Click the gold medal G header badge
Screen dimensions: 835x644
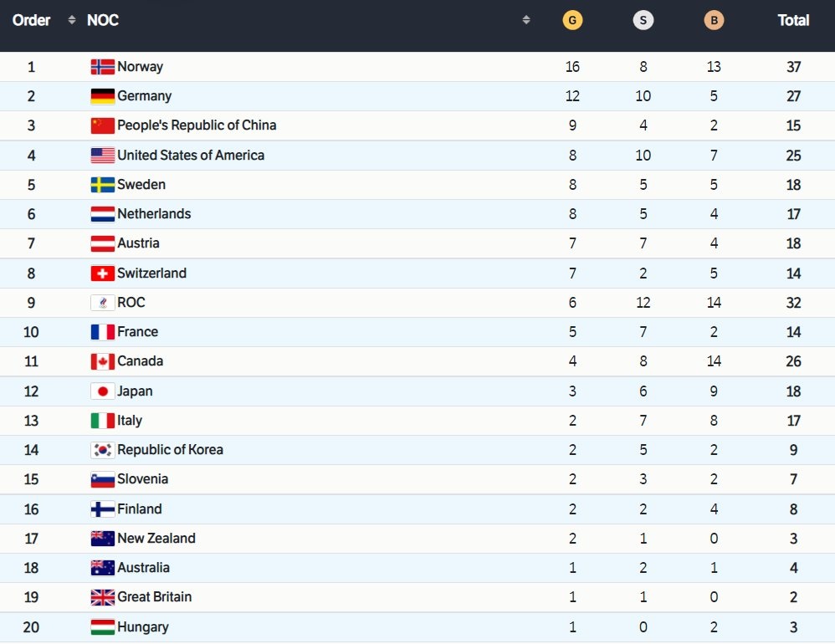pyautogui.click(x=572, y=20)
